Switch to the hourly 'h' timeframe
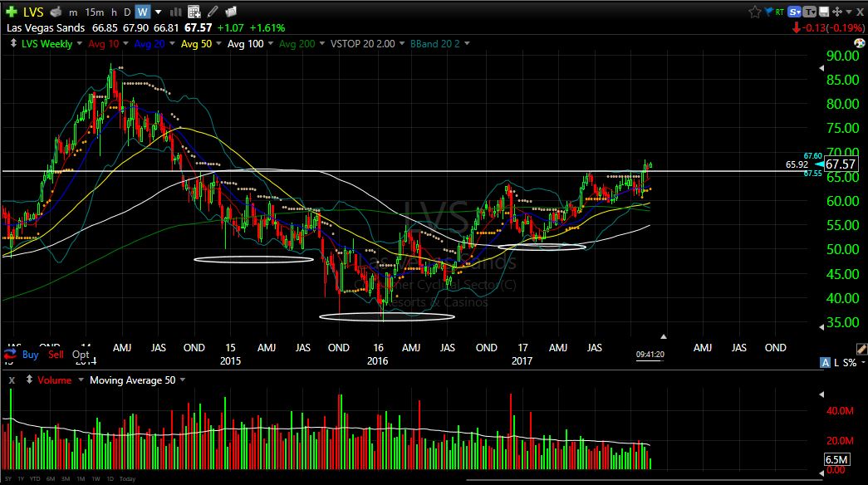 pos(114,12)
